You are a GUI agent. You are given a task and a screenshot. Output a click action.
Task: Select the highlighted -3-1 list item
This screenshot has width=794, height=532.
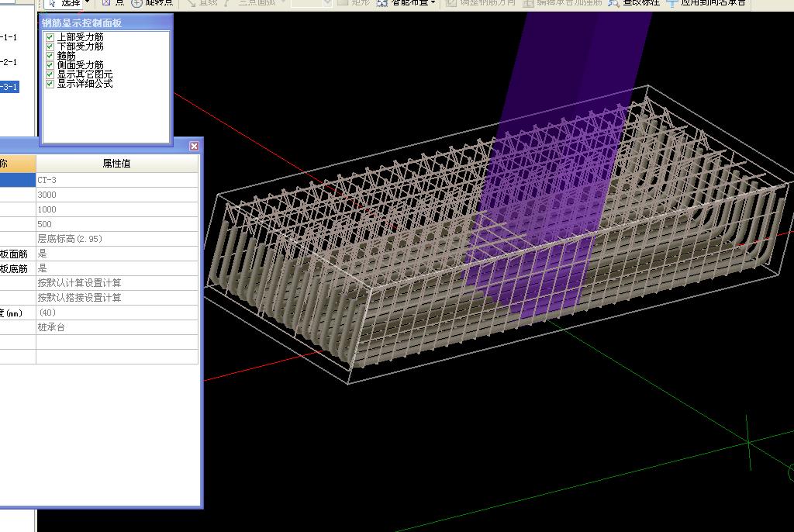pyautogui.click(x=9, y=87)
